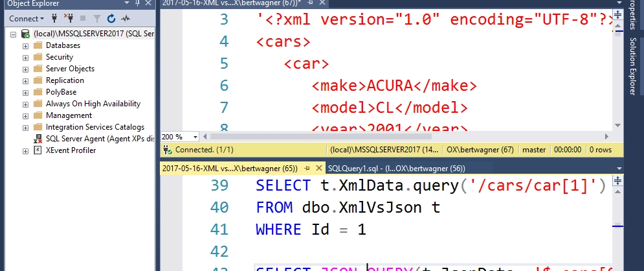Click the Databases folder icon
Image resolution: width=644 pixels, height=271 pixels.
tap(38, 45)
